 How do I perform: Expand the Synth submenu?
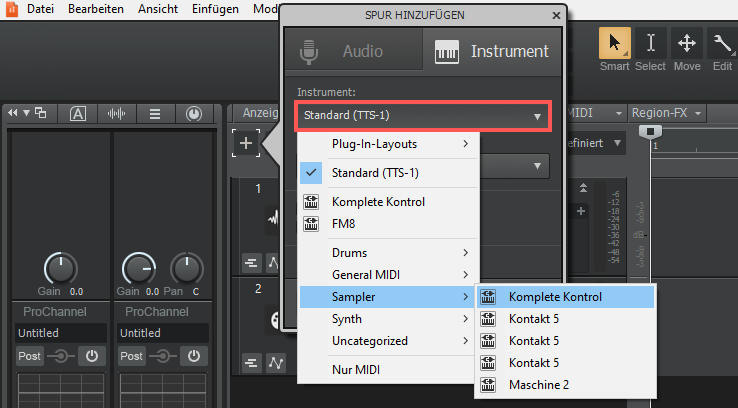click(x=388, y=319)
